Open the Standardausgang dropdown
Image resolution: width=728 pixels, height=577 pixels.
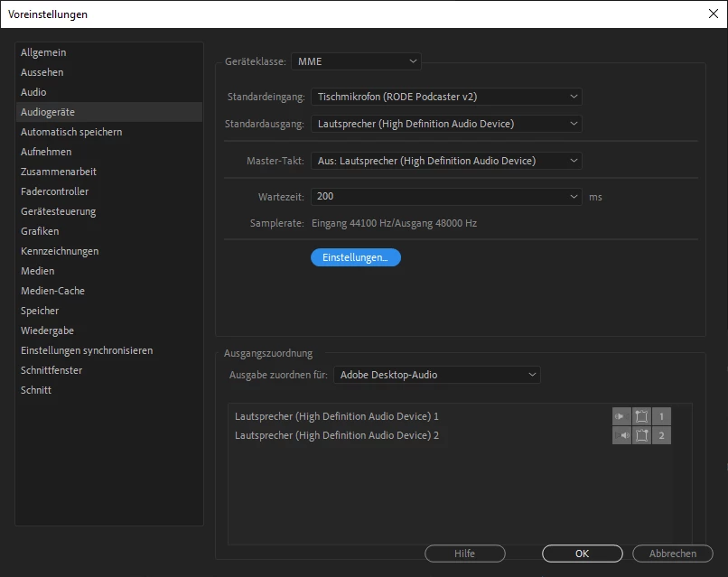click(x=446, y=124)
